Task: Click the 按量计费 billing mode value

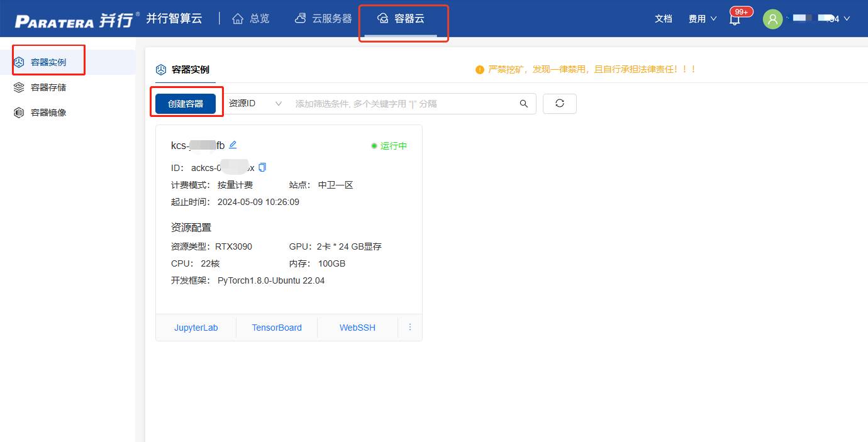Action: coord(235,185)
